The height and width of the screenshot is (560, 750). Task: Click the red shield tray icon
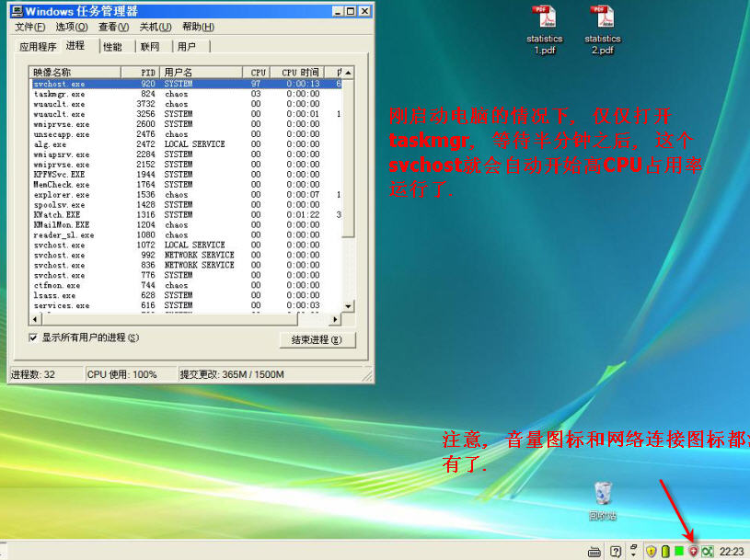click(x=693, y=552)
